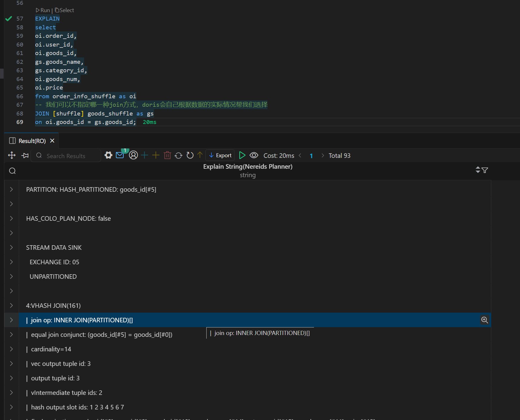Expand the 4:VHASH JOIN(161) row chevron

[x=11, y=305]
